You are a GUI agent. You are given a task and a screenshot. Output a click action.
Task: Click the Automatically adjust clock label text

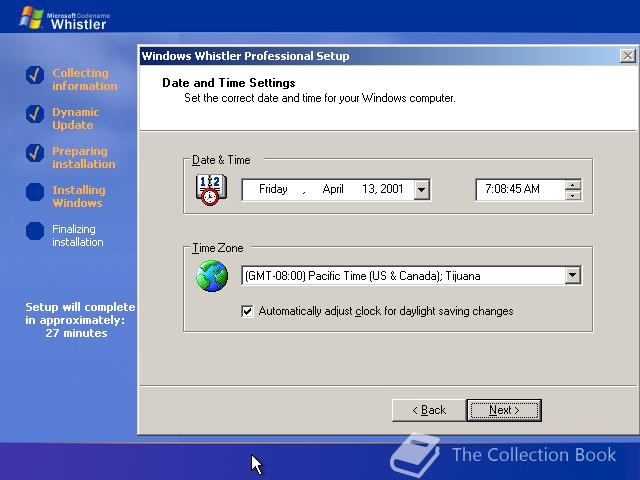[386, 311]
